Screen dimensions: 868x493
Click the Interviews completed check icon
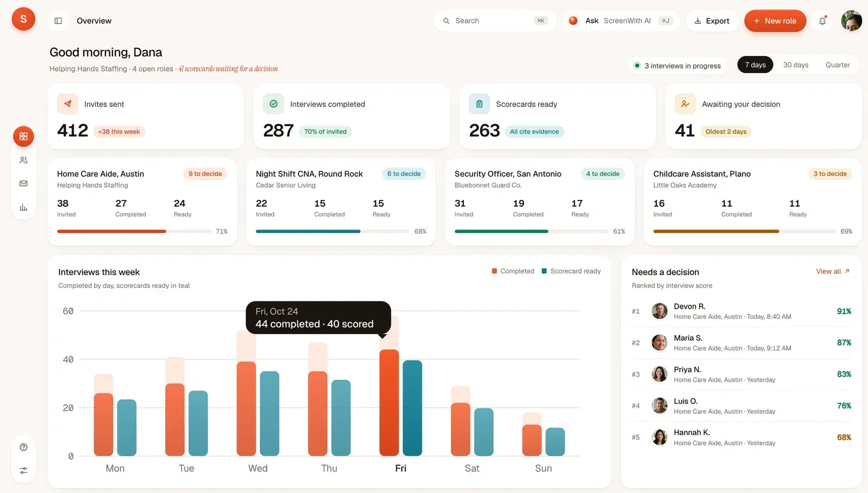273,104
